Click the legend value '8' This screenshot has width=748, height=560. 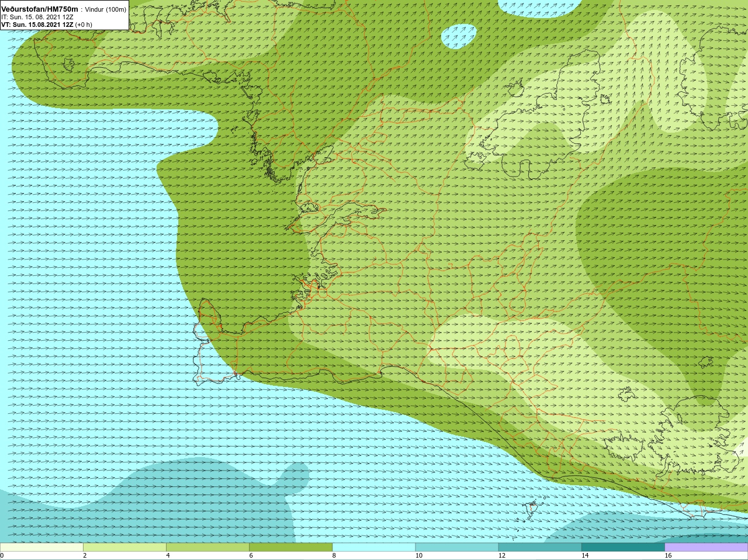point(334,555)
